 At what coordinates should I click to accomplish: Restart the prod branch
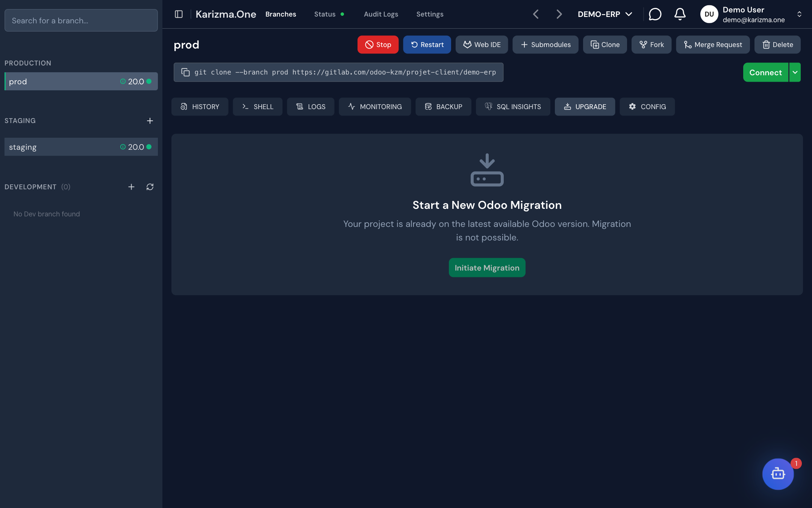pyautogui.click(x=427, y=45)
